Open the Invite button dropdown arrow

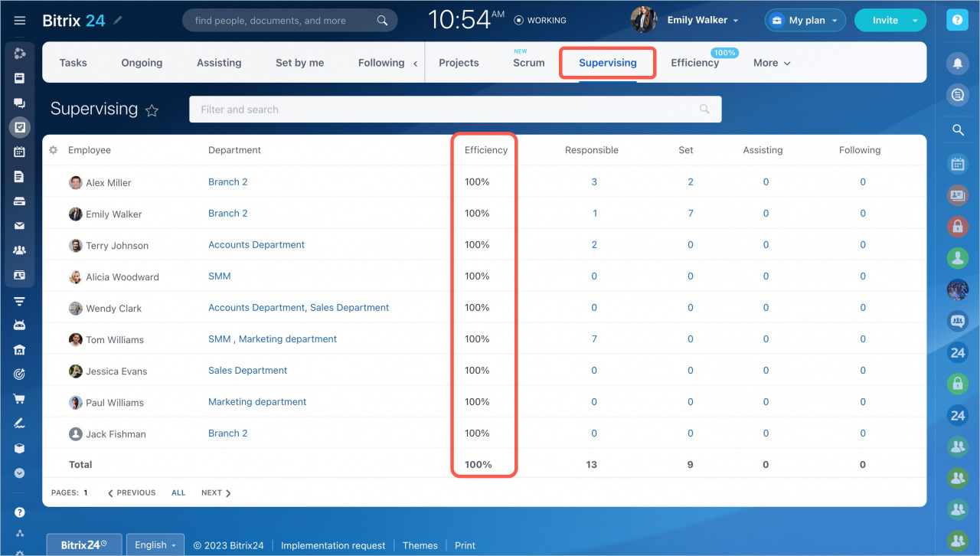[x=916, y=21]
